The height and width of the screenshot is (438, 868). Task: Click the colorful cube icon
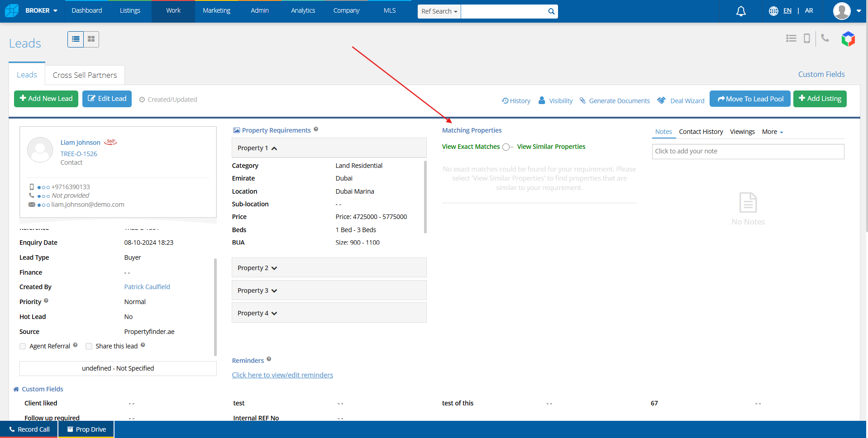[x=848, y=39]
